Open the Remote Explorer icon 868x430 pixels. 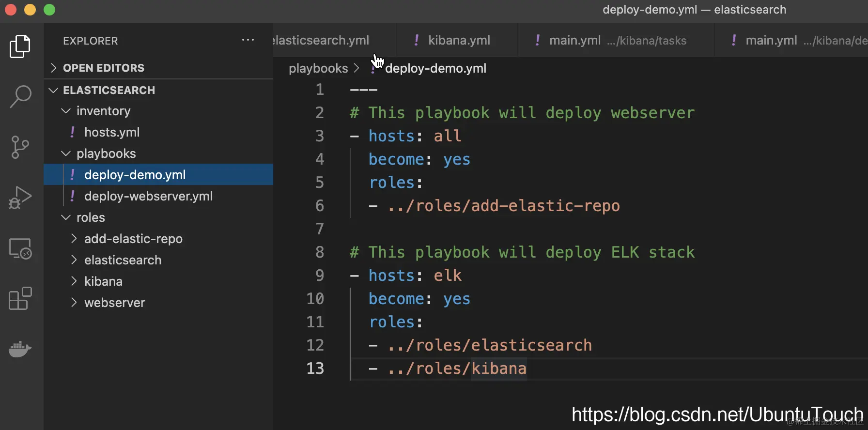point(20,248)
